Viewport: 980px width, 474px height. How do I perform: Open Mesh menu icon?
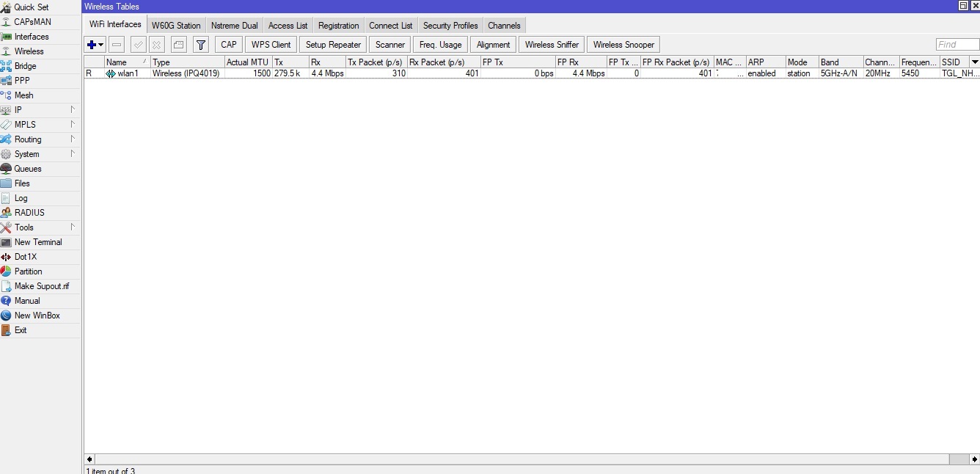(x=6, y=95)
